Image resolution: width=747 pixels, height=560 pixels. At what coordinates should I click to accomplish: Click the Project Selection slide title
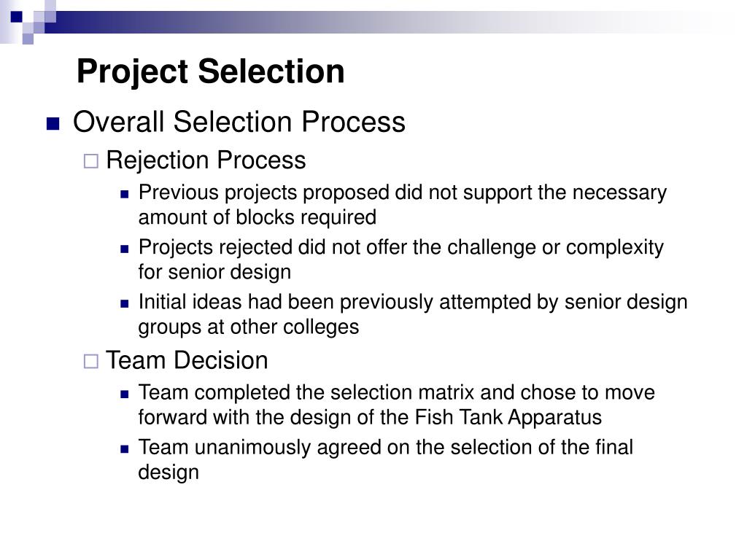[211, 72]
